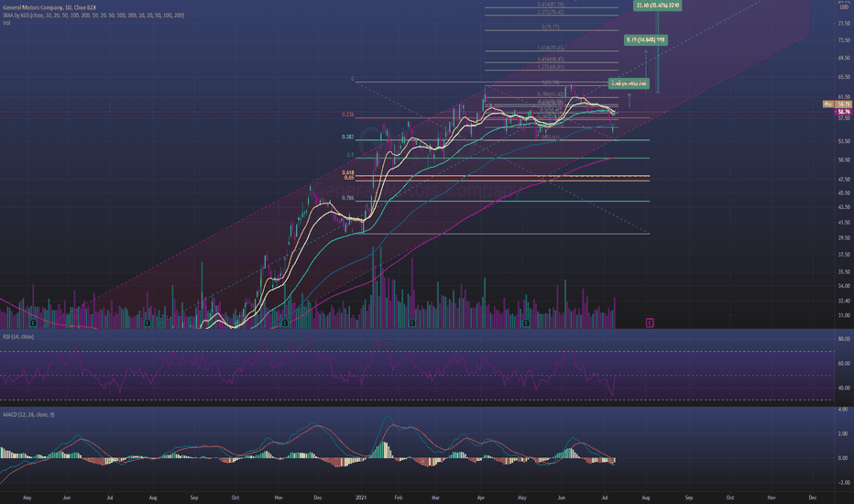Click the Apr label on time axis
This screenshot has width=854, height=504.
click(480, 498)
